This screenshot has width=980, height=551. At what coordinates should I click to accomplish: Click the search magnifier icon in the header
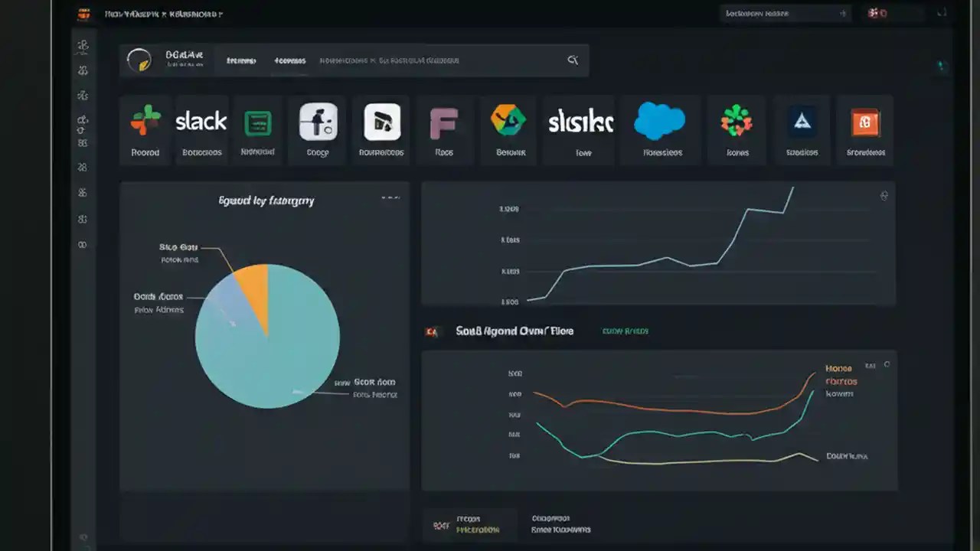click(572, 59)
